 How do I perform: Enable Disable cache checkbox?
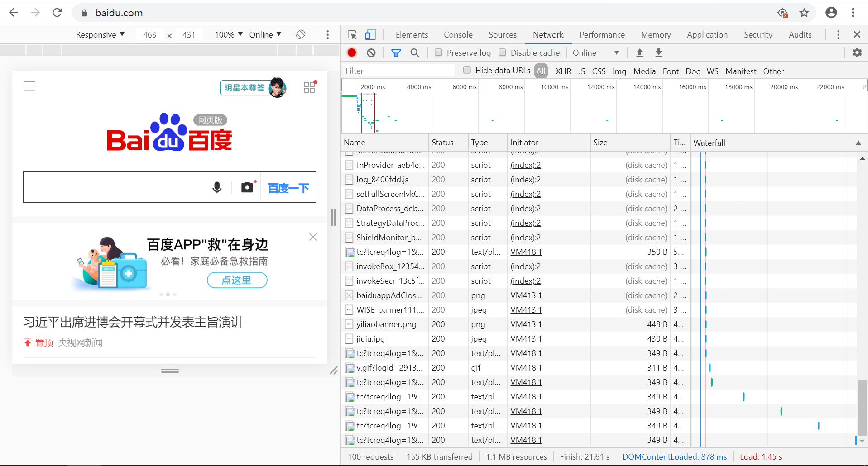502,52
